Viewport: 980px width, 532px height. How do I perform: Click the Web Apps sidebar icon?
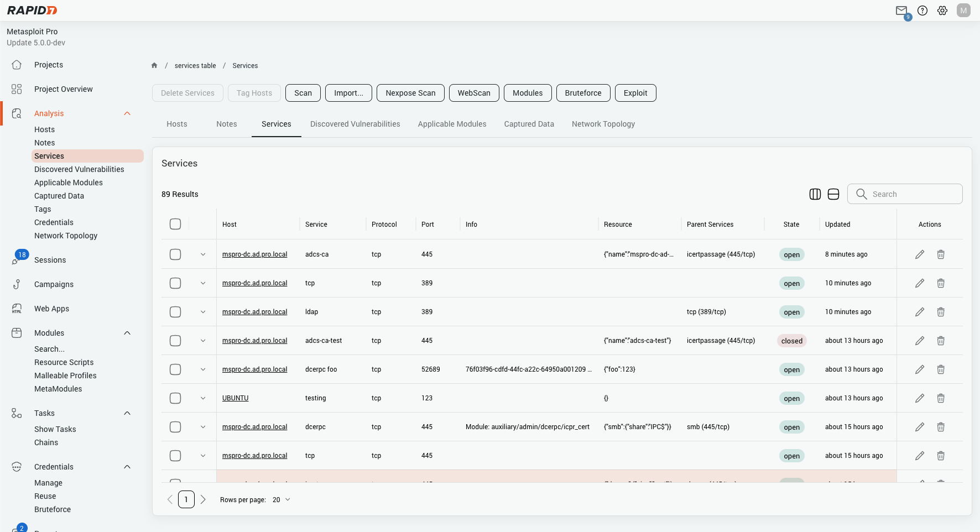(17, 309)
